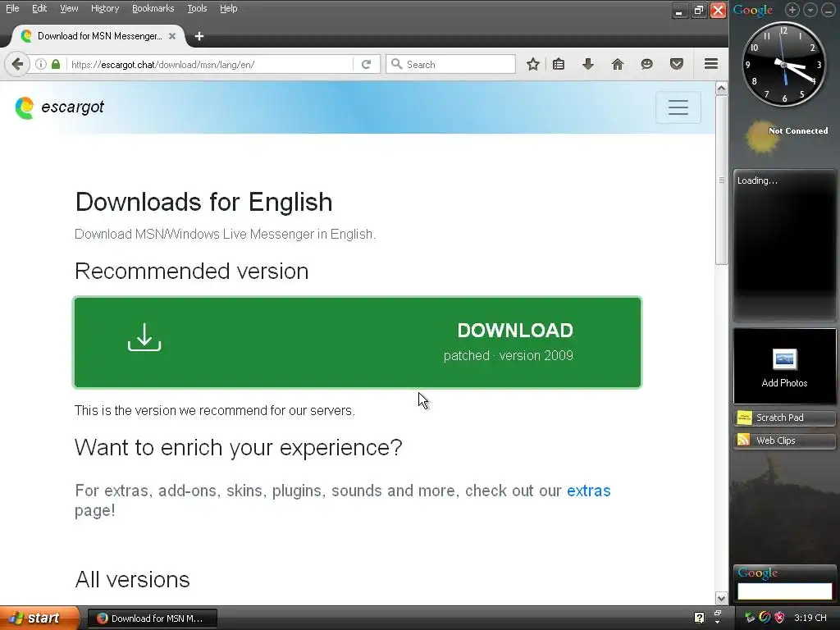The height and width of the screenshot is (630, 840).
Task: Click the help question mark taskbar icon
Action: [699, 618]
